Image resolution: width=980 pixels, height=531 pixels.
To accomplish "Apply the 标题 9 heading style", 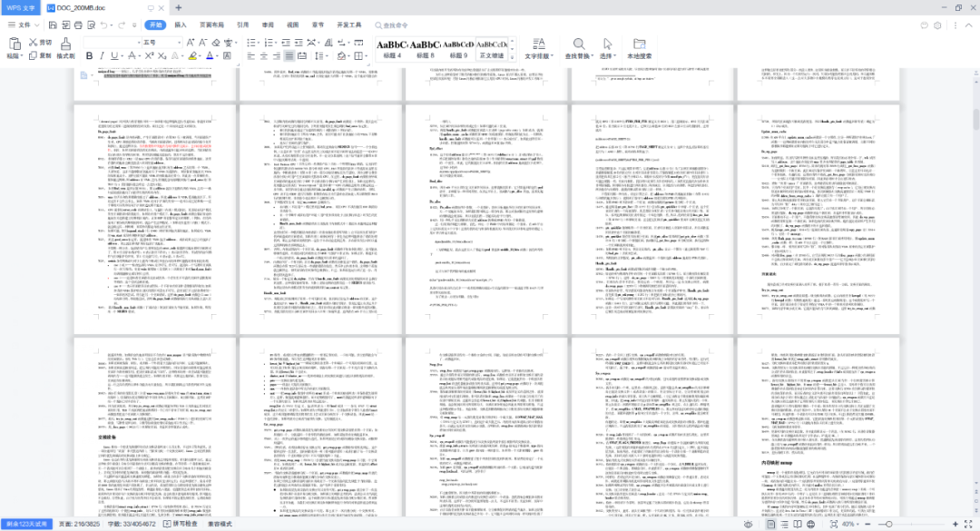I will 458,49.
